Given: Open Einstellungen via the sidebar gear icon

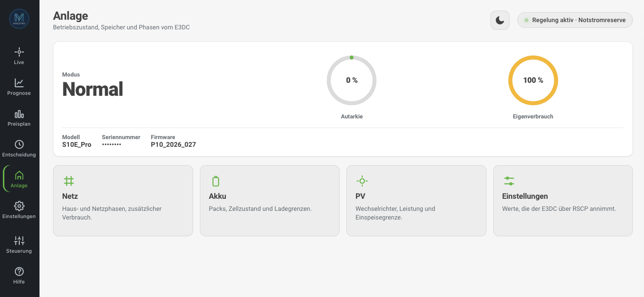Looking at the screenshot, I should click(19, 210).
